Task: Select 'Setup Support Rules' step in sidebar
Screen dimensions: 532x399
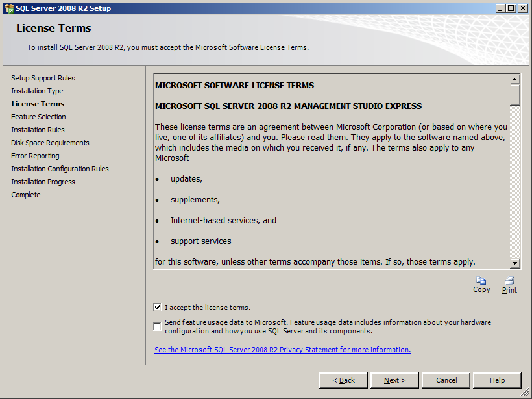Action: pyautogui.click(x=43, y=78)
